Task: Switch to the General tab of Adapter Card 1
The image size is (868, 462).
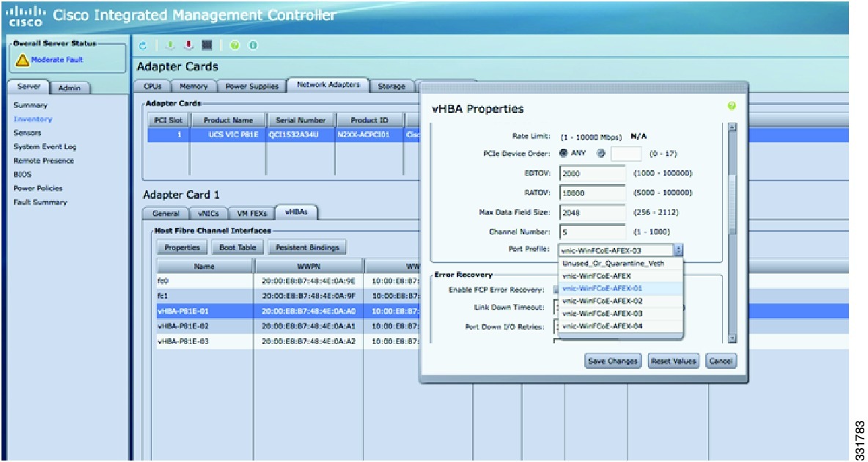Action: click(x=166, y=214)
